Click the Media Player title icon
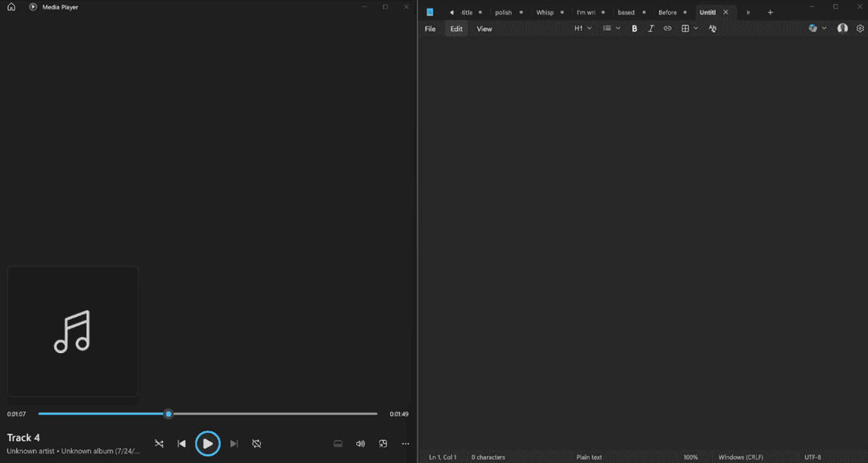Viewport: 868px width, 463px height. click(x=33, y=7)
